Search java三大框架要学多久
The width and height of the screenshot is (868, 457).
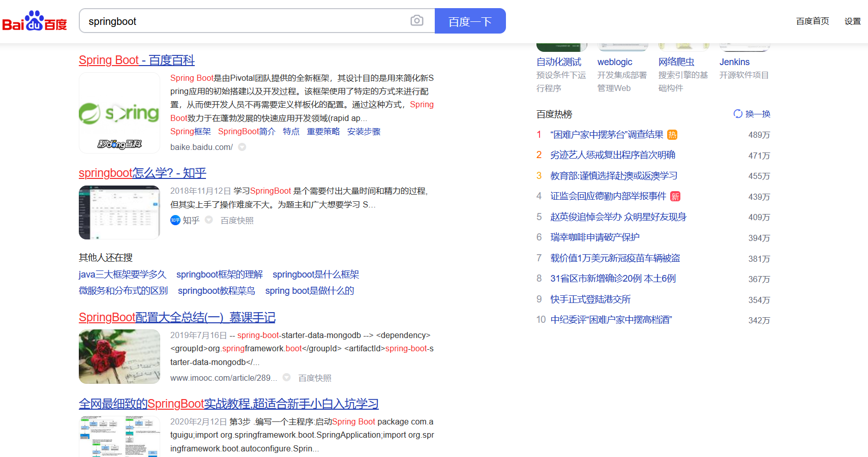pyautogui.click(x=123, y=275)
